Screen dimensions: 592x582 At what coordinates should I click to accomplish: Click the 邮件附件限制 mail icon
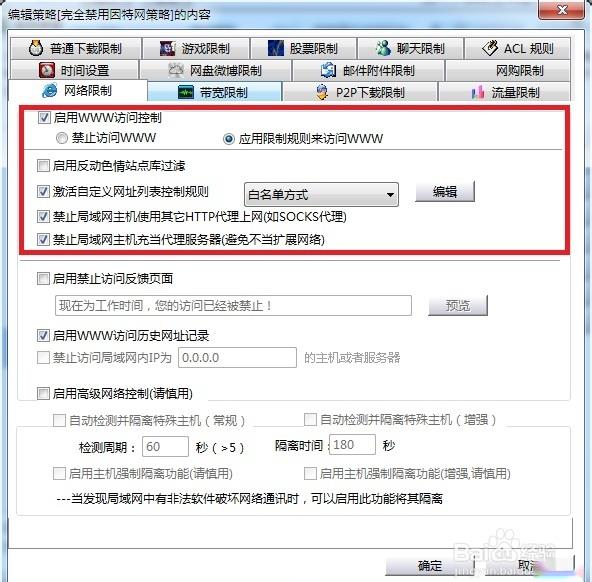pos(328,71)
